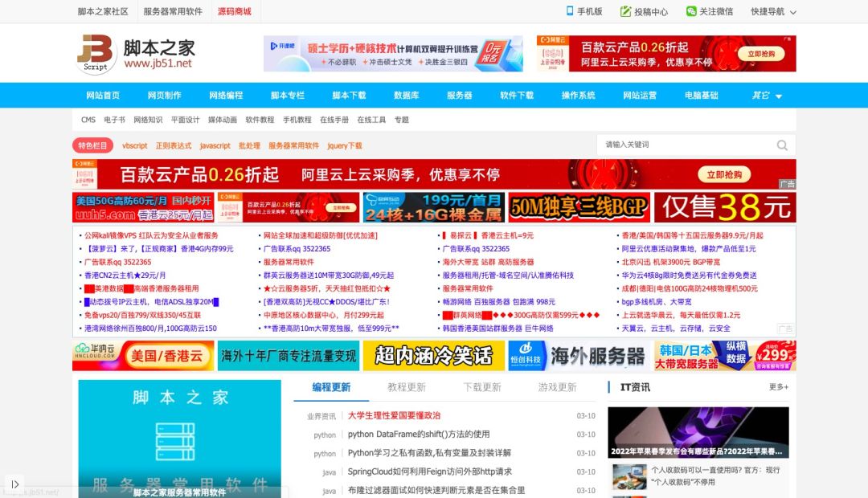The image size is (868, 498).
Task: Open SpringCloud如何利用Feign article
Action: [x=429, y=471]
